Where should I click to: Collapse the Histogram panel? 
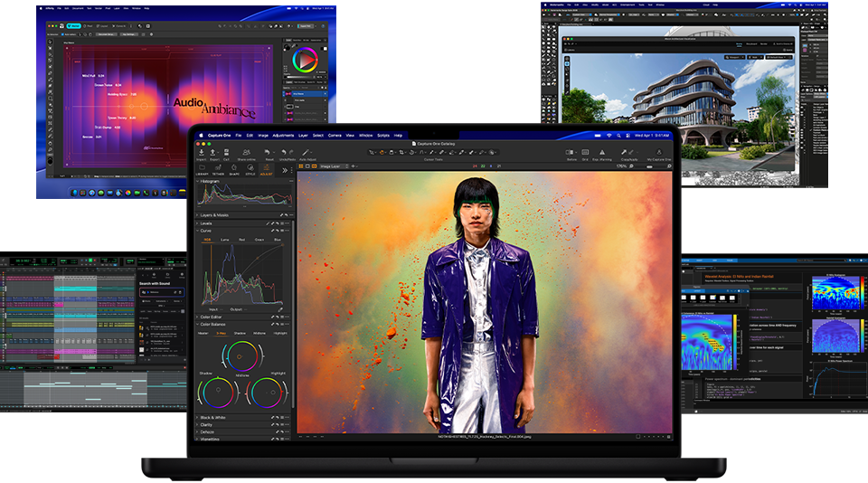[198, 181]
